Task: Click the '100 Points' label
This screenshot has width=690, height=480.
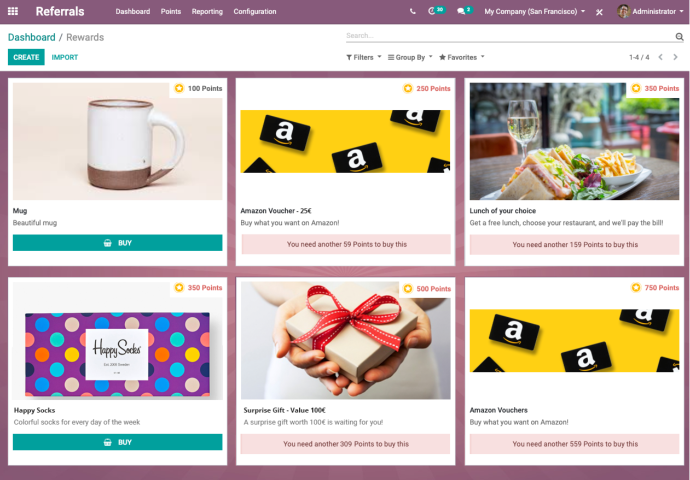Action: click(205, 88)
